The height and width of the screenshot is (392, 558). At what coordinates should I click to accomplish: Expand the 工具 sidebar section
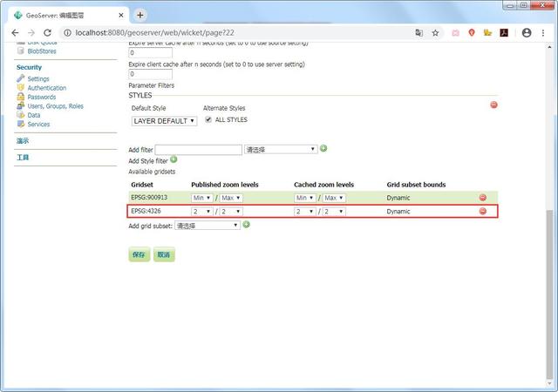coord(23,157)
